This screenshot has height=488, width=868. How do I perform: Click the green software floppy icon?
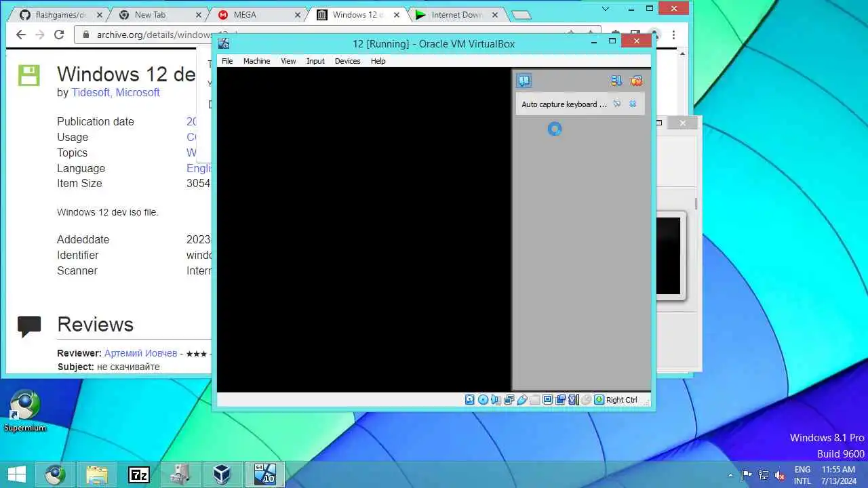[29, 75]
